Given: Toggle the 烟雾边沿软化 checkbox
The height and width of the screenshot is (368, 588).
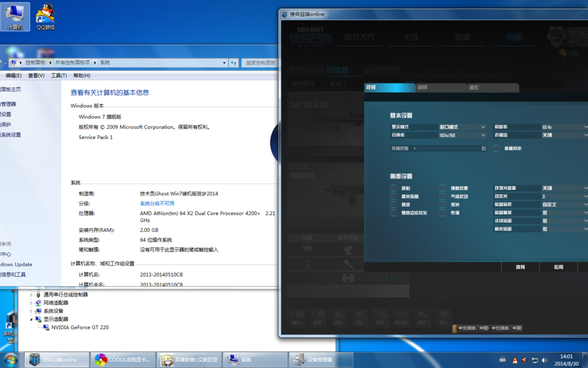Looking at the screenshot, I should [x=393, y=213].
